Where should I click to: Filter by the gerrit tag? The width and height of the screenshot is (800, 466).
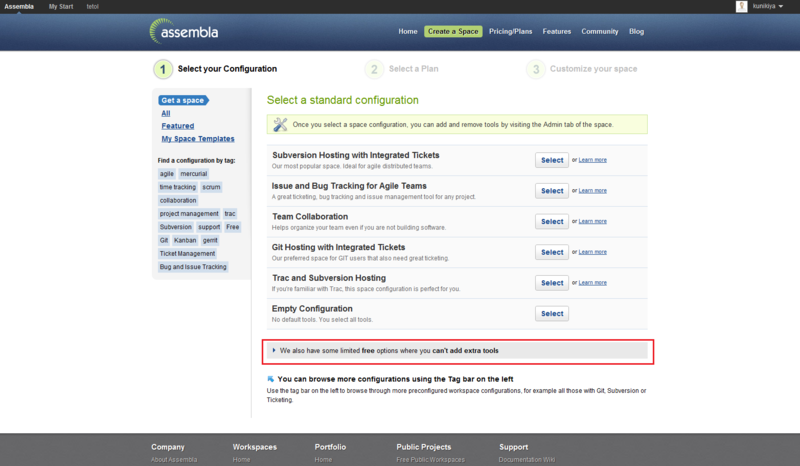point(210,240)
